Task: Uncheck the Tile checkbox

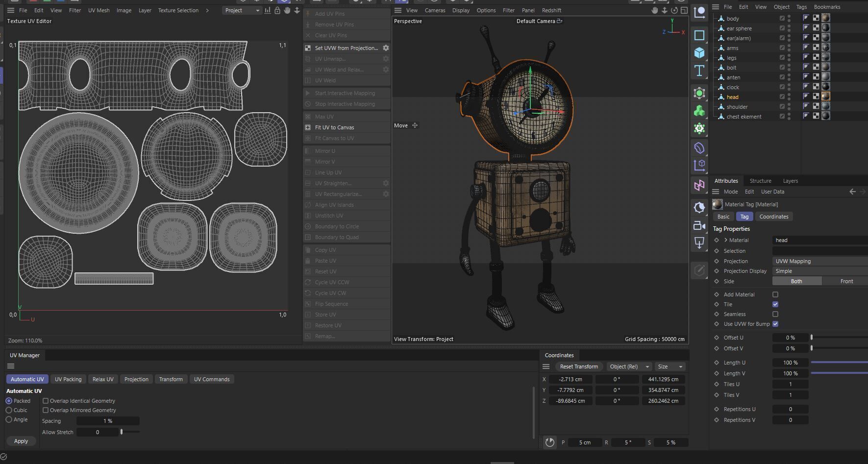Action: (x=775, y=304)
